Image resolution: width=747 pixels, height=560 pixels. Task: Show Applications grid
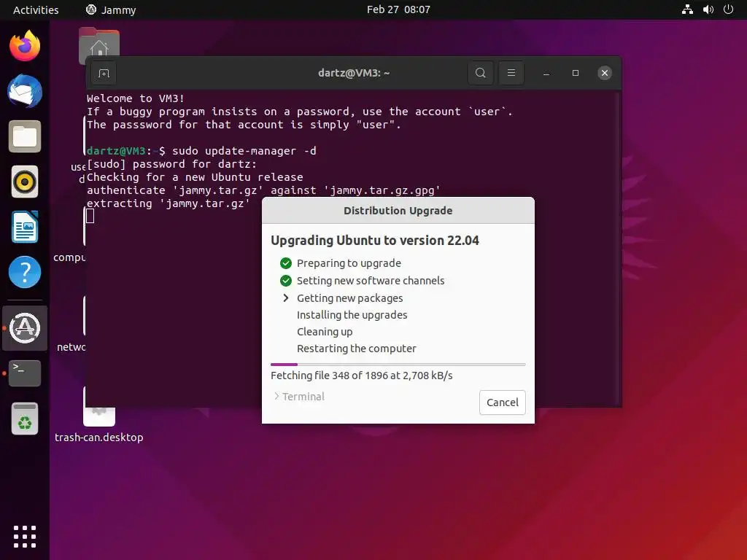(x=25, y=537)
